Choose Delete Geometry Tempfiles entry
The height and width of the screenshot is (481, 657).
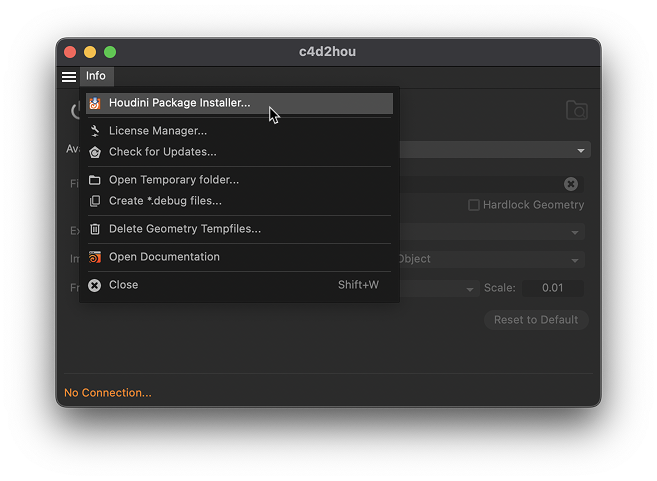pyautogui.click(x=239, y=229)
